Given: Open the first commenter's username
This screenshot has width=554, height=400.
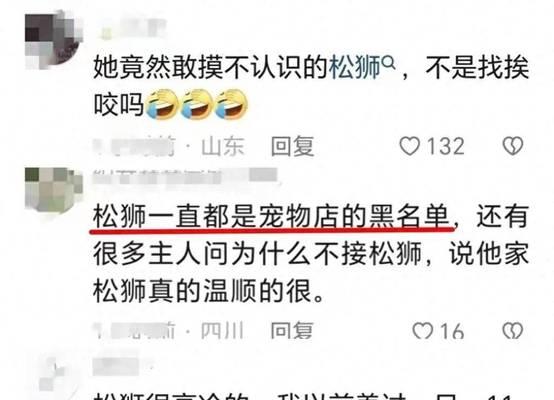Looking at the screenshot, I should point(132,28).
